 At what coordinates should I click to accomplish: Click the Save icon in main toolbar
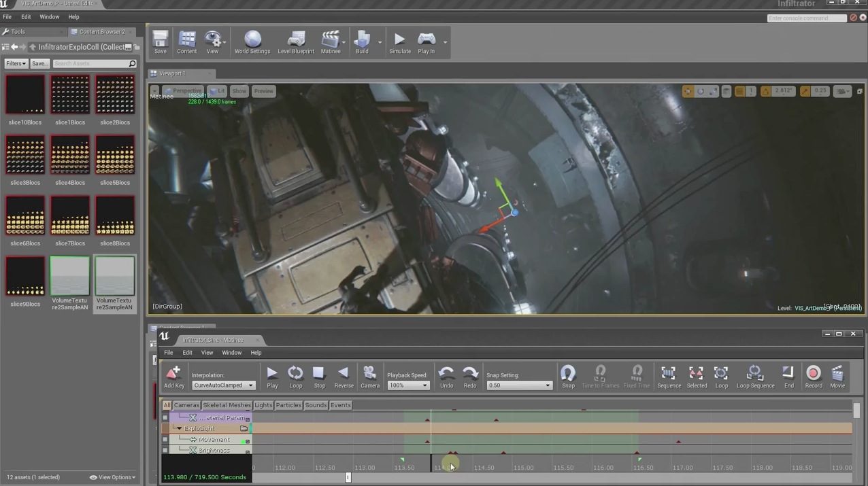click(161, 42)
